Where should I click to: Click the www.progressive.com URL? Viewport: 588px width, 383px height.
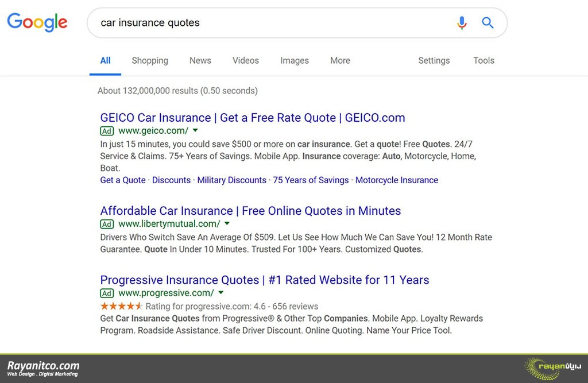pos(166,293)
